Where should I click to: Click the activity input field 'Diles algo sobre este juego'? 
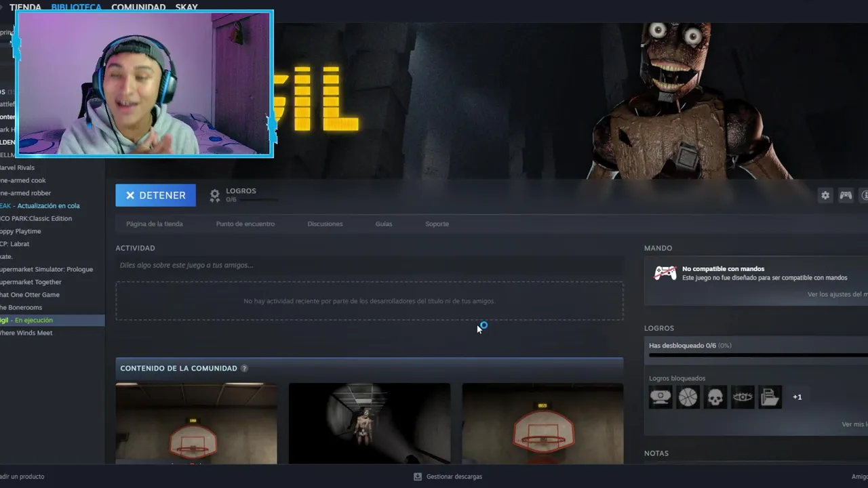[370, 265]
